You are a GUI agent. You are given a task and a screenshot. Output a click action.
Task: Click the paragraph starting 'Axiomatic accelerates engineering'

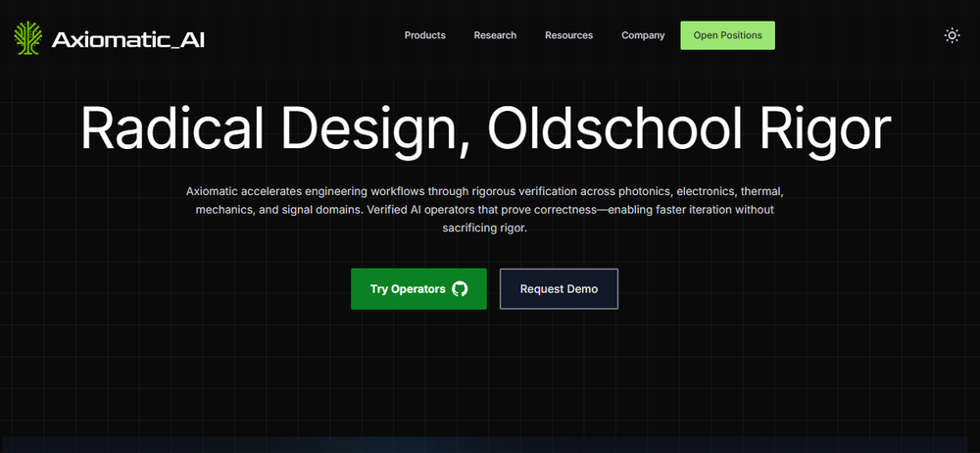[x=485, y=210]
